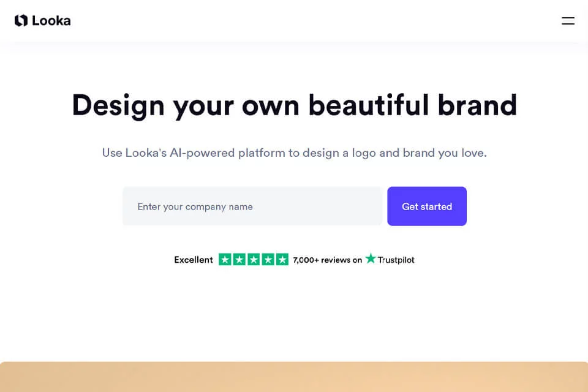Image resolution: width=588 pixels, height=392 pixels.
Task: Click the Trustpilot star logo
Action: point(371,258)
